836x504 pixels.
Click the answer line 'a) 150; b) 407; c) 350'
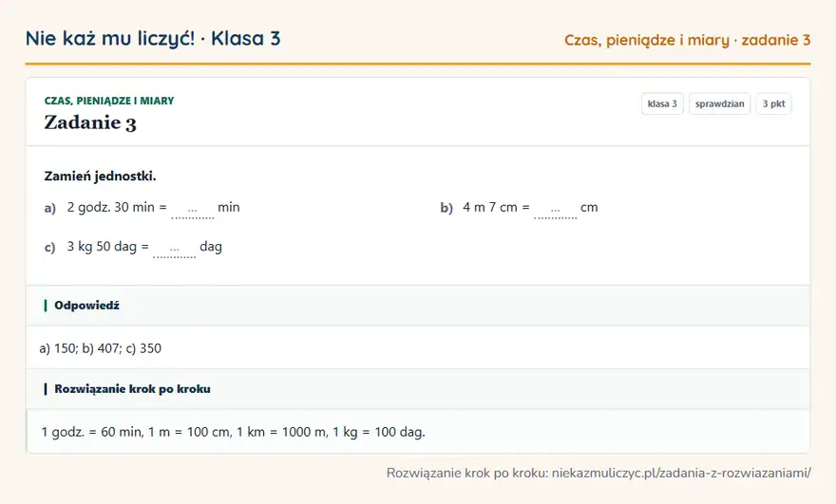(x=101, y=348)
